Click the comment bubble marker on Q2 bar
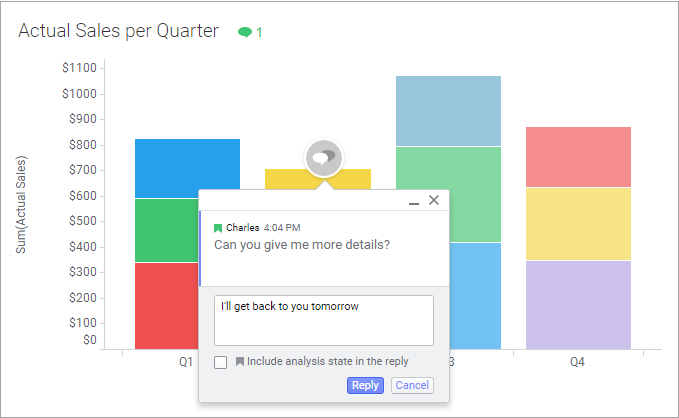679x418 pixels. point(323,157)
